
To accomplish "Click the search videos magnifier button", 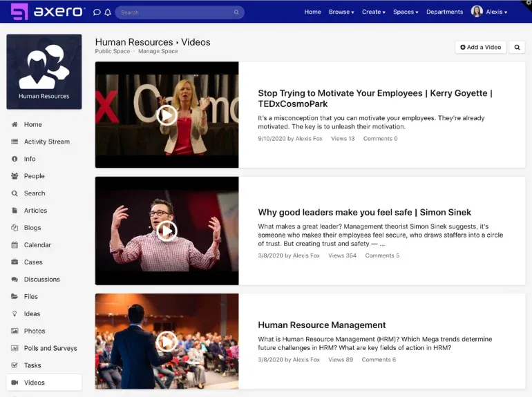I will point(517,47).
